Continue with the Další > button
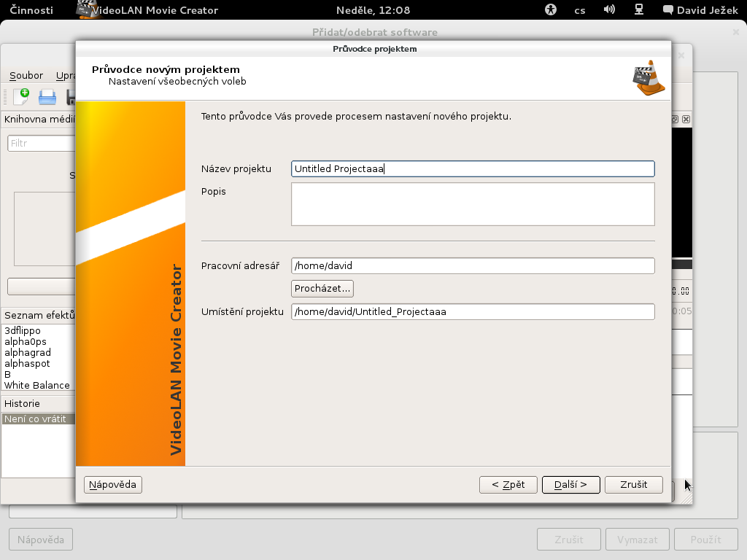This screenshot has height=560, width=747. point(570,485)
